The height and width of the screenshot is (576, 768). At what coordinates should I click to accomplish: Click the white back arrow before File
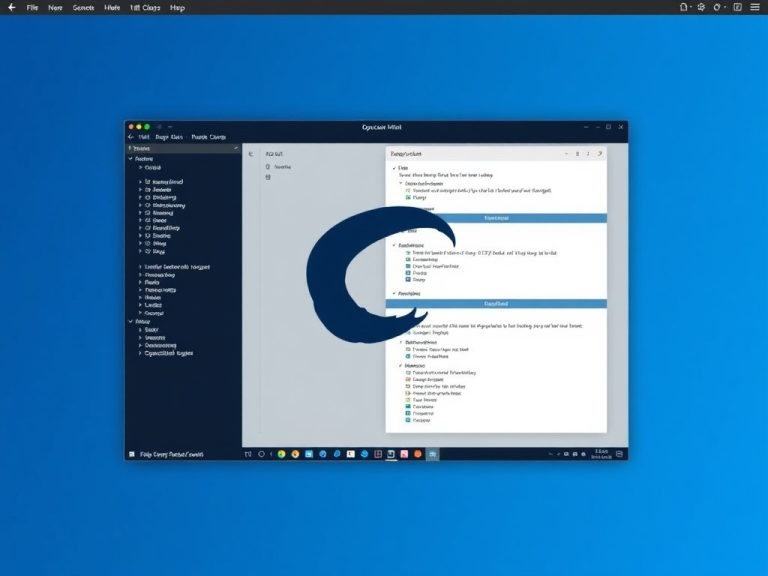[x=12, y=7]
